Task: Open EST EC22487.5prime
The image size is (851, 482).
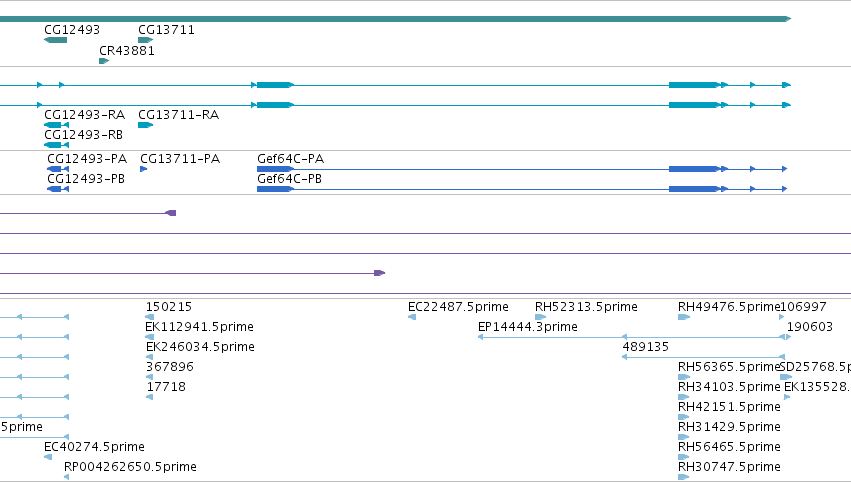Action: pos(458,307)
